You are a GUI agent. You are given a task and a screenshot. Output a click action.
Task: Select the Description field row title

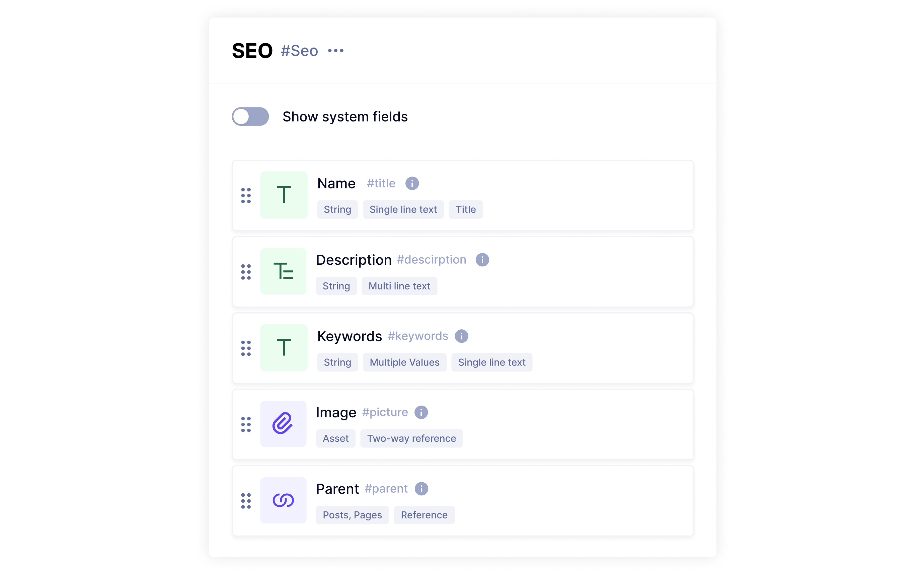pyautogui.click(x=354, y=260)
